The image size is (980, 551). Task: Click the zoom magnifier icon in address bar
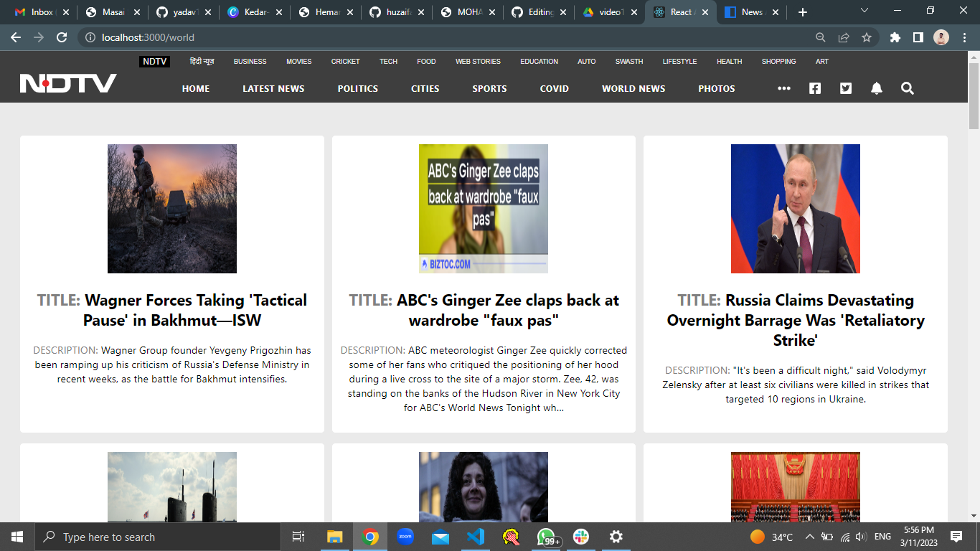point(821,37)
